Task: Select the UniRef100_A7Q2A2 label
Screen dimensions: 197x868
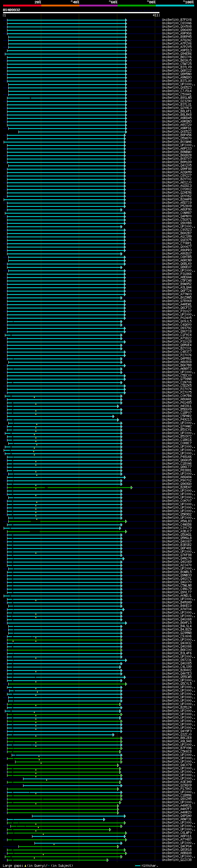Action: (x=177, y=40)
